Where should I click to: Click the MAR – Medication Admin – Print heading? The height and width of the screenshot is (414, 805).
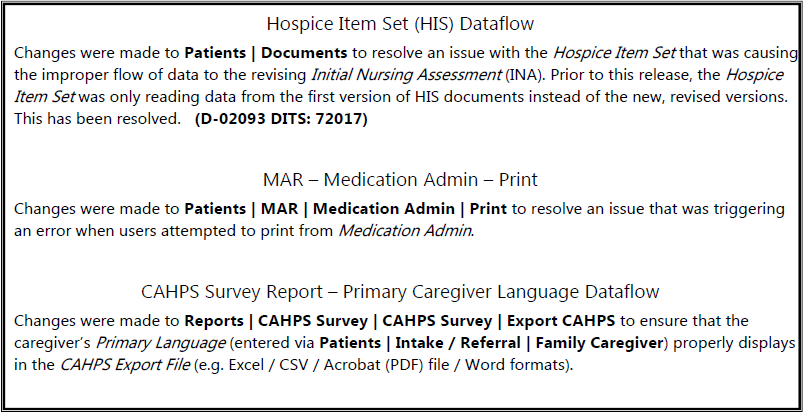click(x=402, y=180)
